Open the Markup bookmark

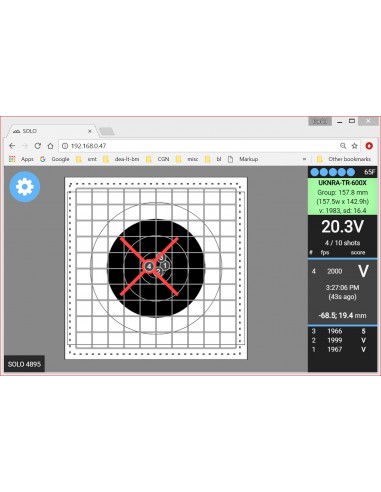tap(243, 159)
